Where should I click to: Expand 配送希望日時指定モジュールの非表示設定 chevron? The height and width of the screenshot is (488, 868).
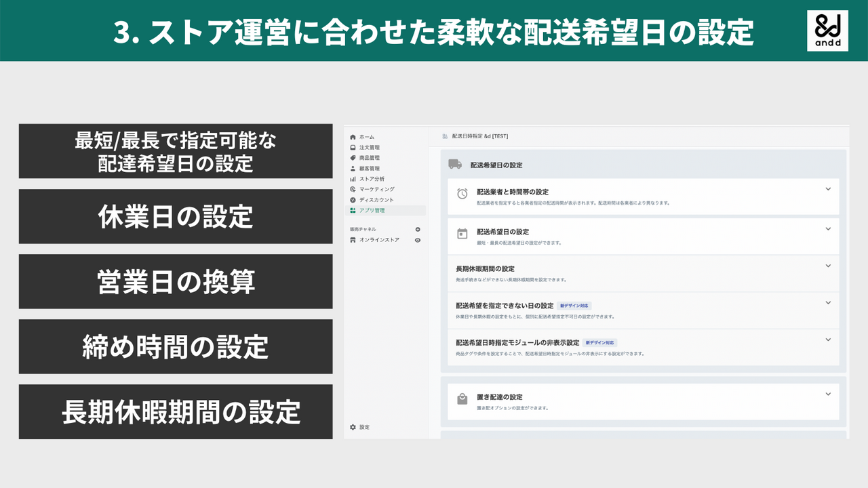828,340
